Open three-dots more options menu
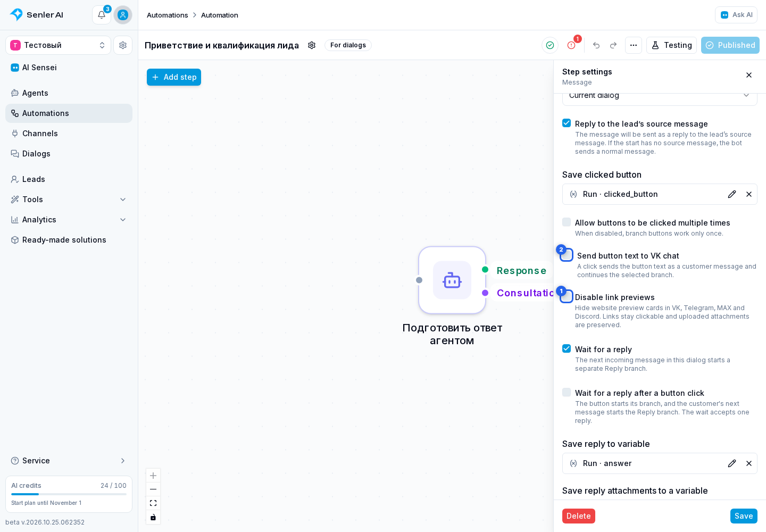 [x=634, y=45]
